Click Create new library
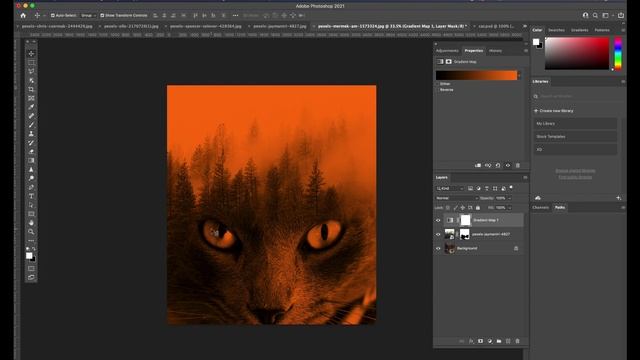 pyautogui.click(x=553, y=111)
